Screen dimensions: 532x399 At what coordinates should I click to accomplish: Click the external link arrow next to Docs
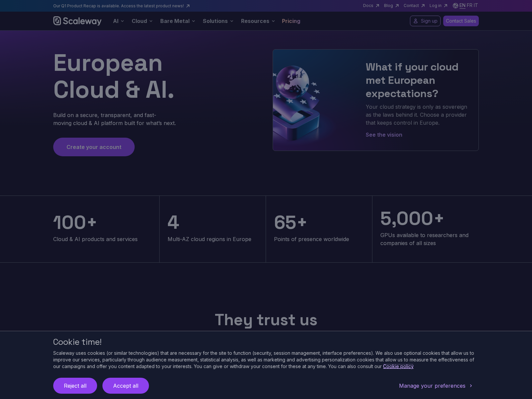pyautogui.click(x=377, y=6)
